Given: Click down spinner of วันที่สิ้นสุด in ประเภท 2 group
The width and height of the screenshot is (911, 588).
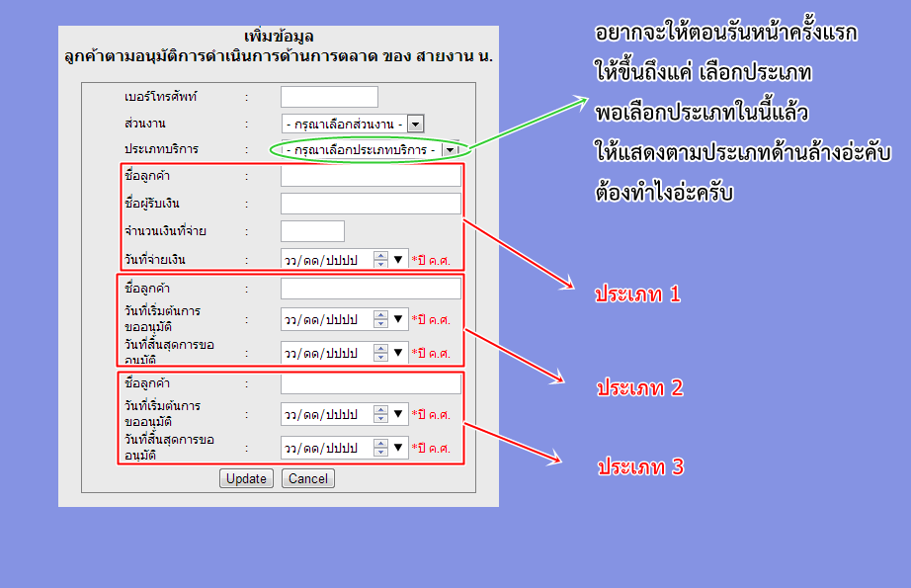Looking at the screenshot, I should 380,357.
